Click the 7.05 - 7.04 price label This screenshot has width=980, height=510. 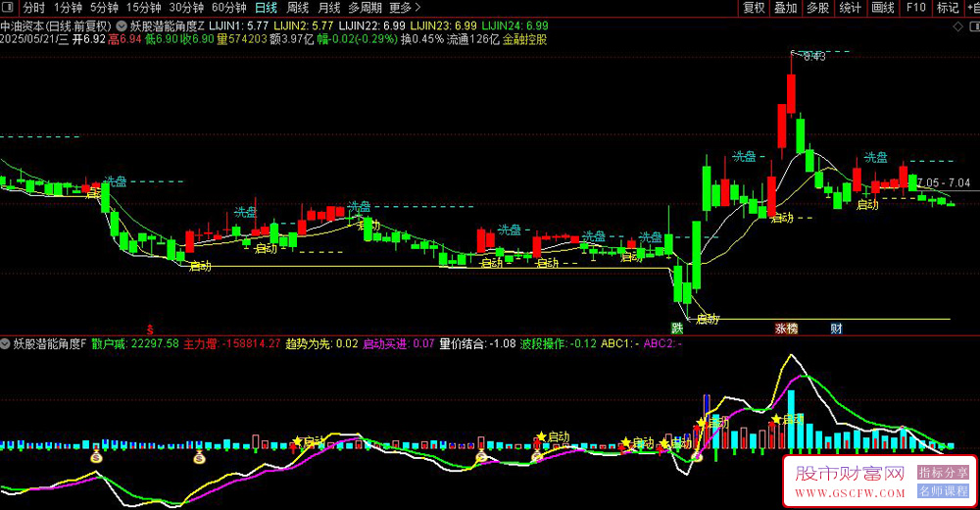click(944, 182)
